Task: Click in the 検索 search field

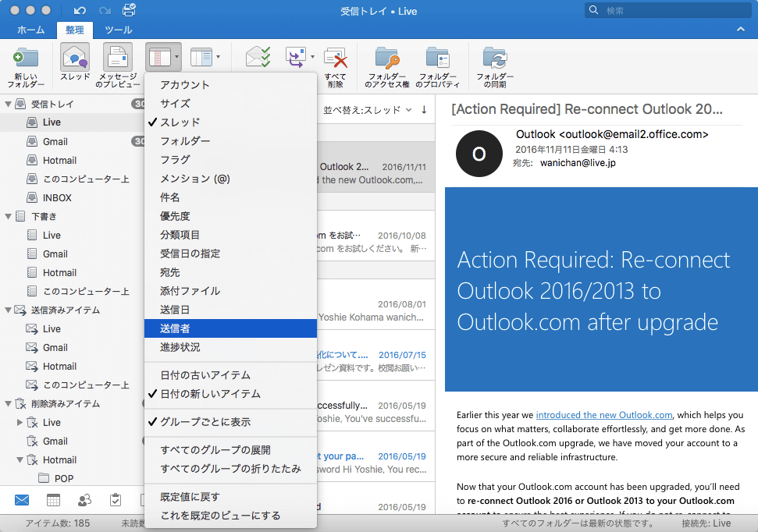Action: pos(670,10)
